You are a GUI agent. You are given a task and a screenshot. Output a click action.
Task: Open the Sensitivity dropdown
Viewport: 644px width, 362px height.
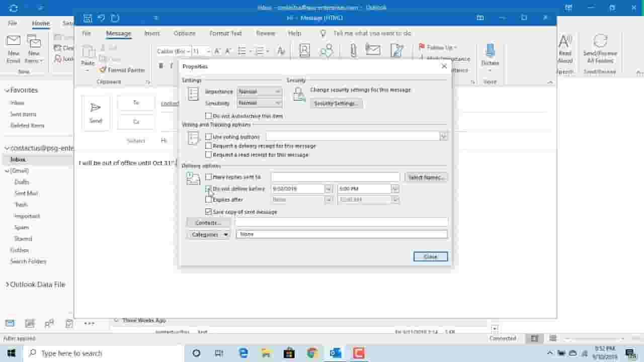[260, 103]
